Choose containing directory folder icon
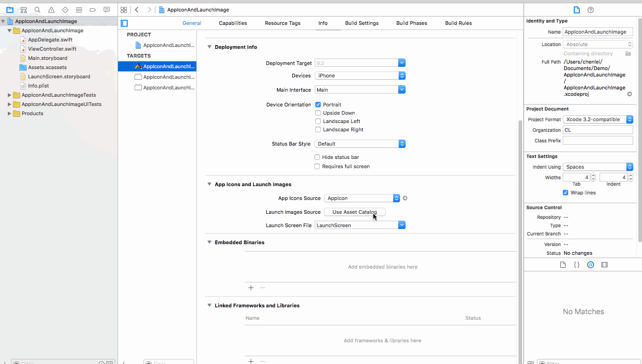The height and width of the screenshot is (364, 642). click(628, 53)
